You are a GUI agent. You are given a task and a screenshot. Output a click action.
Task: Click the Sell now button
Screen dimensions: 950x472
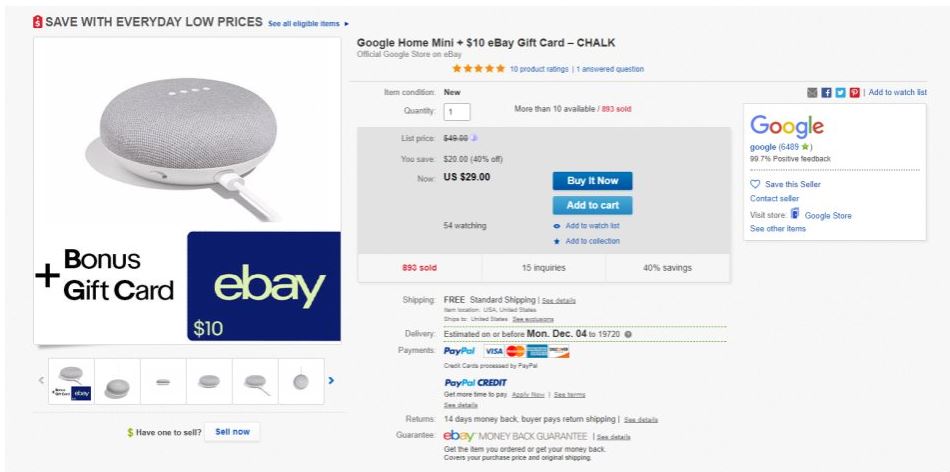coord(232,431)
